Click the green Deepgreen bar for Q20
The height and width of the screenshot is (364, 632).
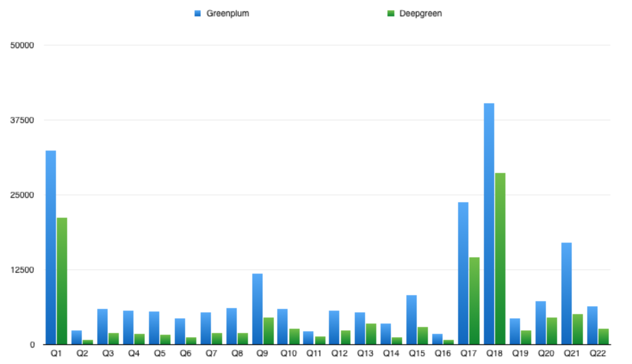pos(552,331)
